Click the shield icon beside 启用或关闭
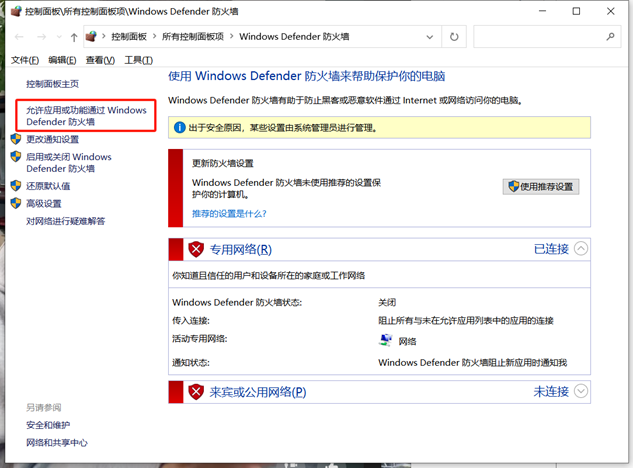 [16, 156]
